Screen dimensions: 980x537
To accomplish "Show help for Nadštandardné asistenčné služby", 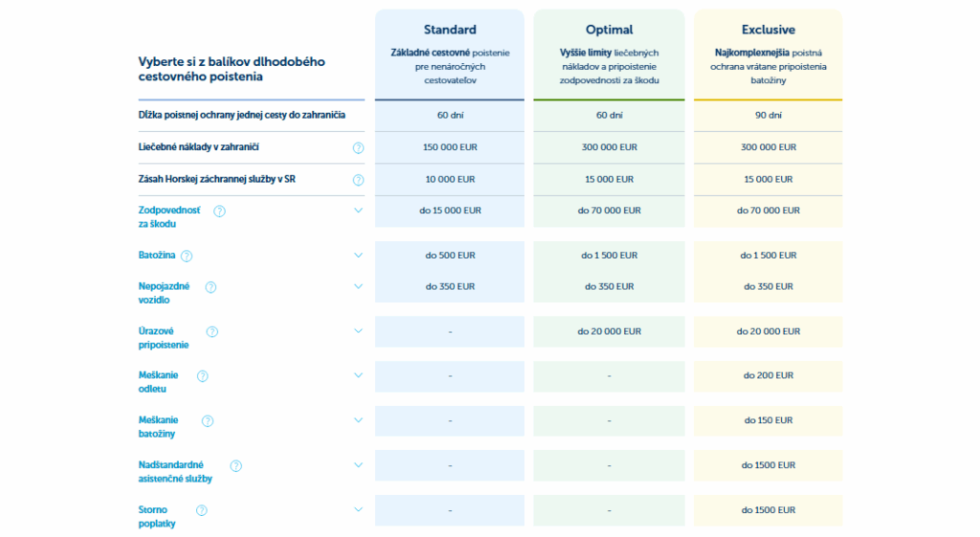I will pos(235,465).
